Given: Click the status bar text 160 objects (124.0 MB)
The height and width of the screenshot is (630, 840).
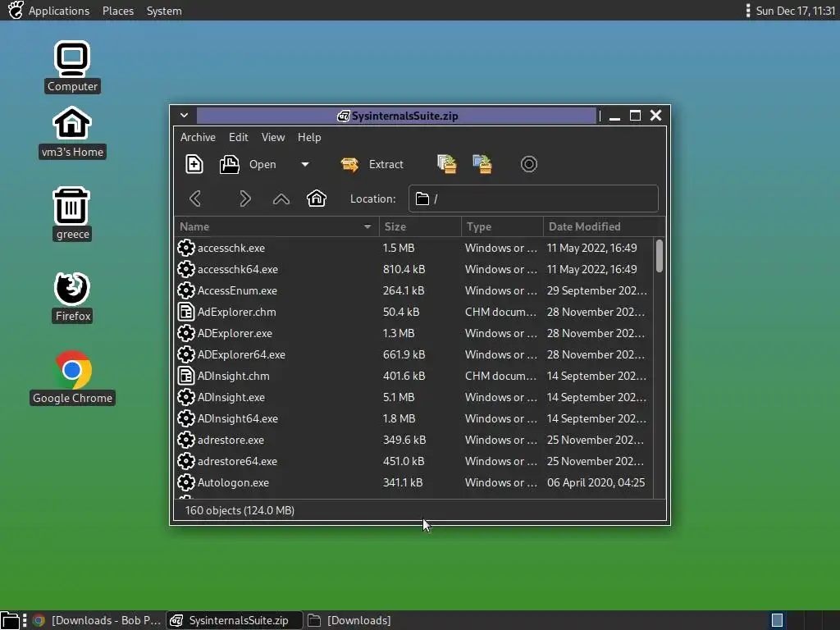Looking at the screenshot, I should [240, 510].
